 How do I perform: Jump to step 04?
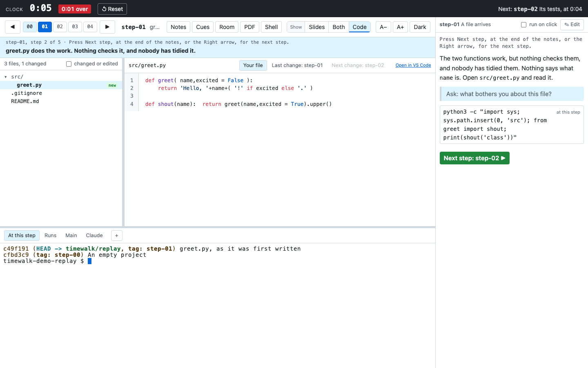[90, 27]
